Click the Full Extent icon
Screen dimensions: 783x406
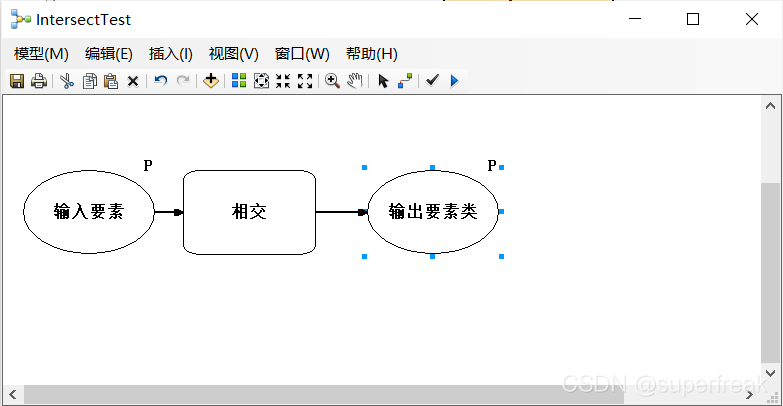[x=261, y=81]
